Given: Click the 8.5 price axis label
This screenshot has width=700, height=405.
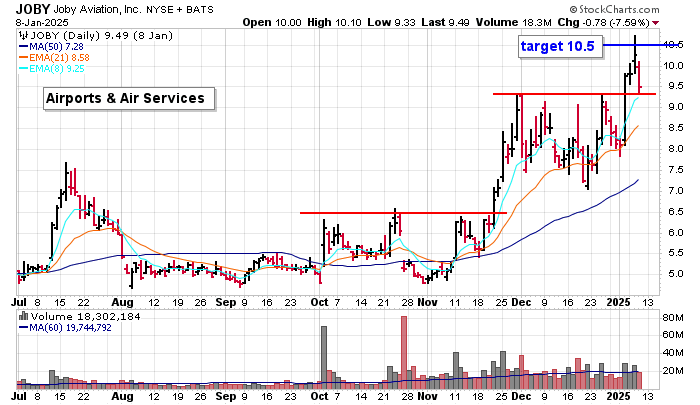Looking at the screenshot, I should click(675, 128).
